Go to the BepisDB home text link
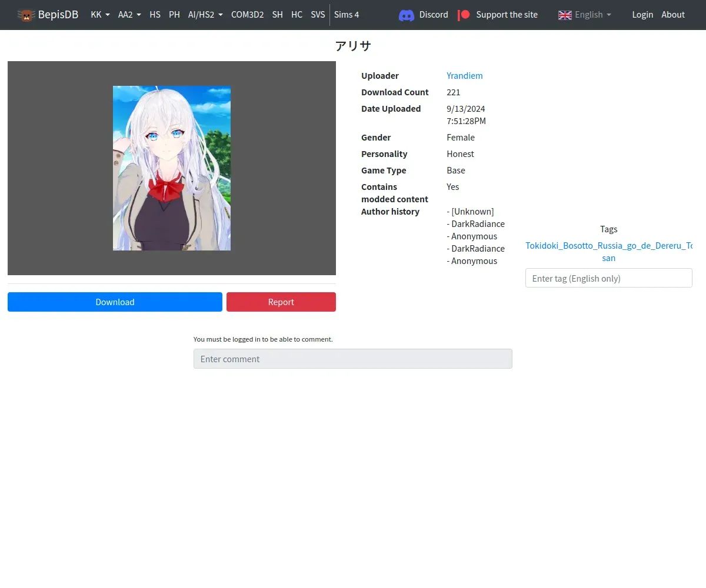 tap(58, 15)
